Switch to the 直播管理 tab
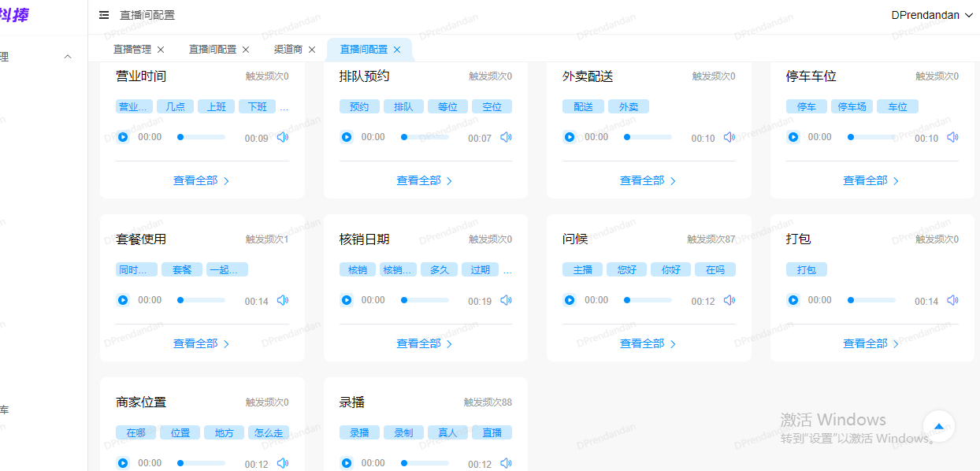980x471 pixels. 132,50
